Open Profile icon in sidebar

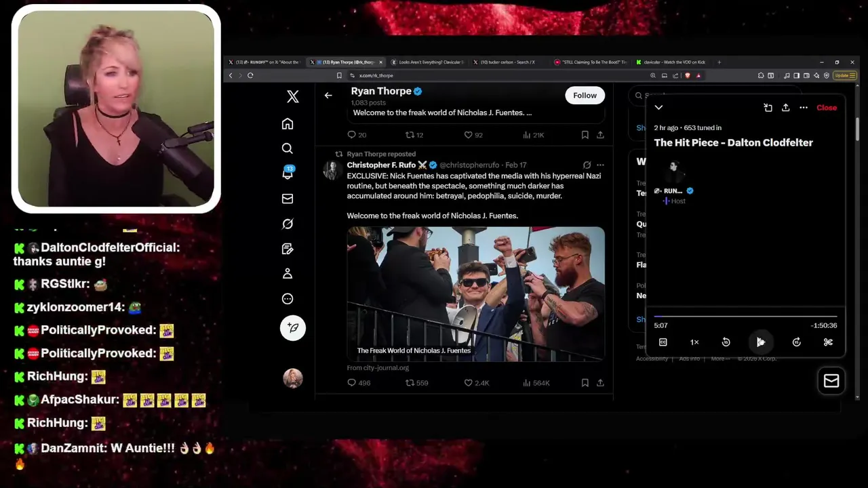[x=288, y=274]
